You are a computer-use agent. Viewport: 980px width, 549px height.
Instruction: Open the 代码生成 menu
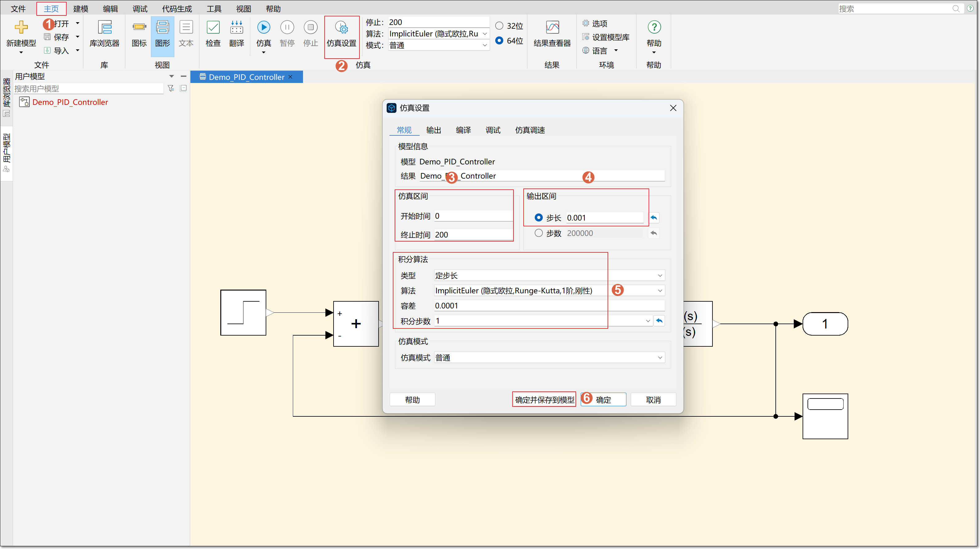point(177,8)
